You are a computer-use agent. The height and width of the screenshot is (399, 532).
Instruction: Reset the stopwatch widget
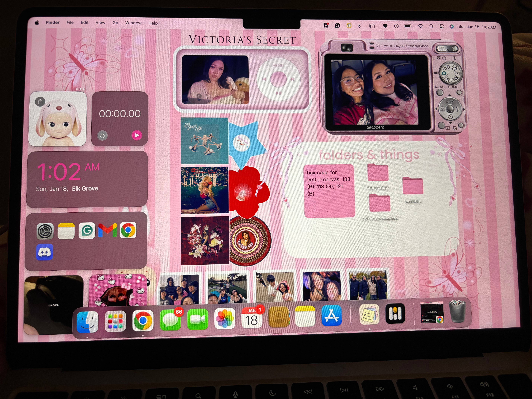pos(102,136)
